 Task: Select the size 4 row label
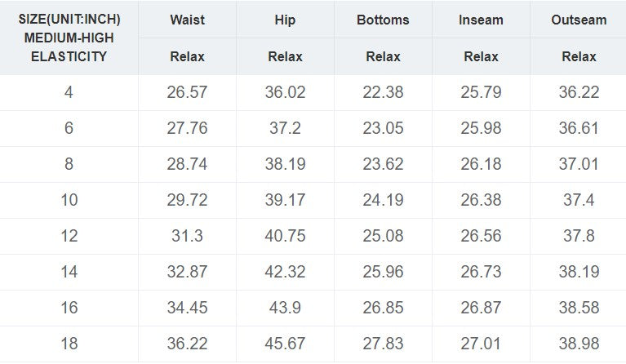pyautogui.click(x=69, y=92)
